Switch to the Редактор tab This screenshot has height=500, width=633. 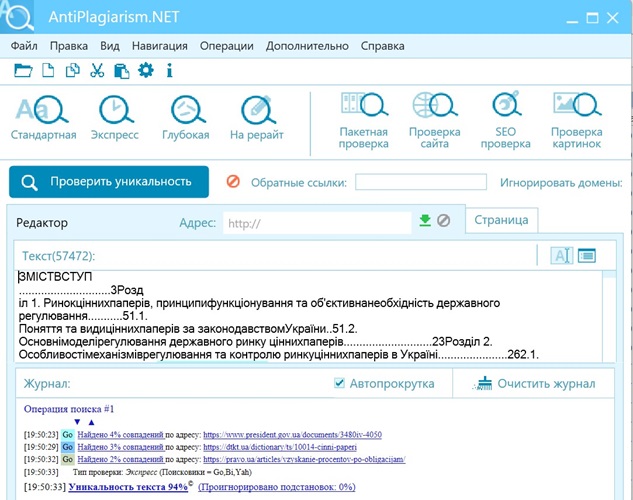click(42, 223)
